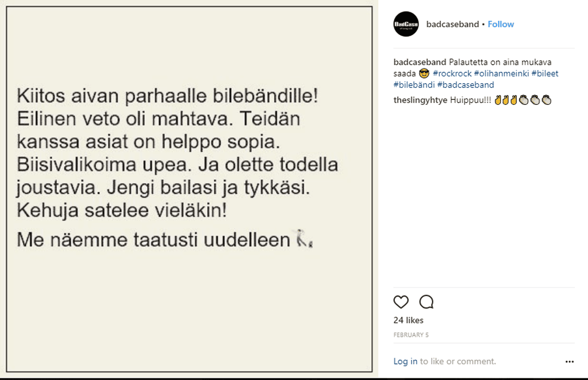The height and width of the screenshot is (380, 588).
Task: Open the #bileet hashtag
Action: [x=545, y=74]
